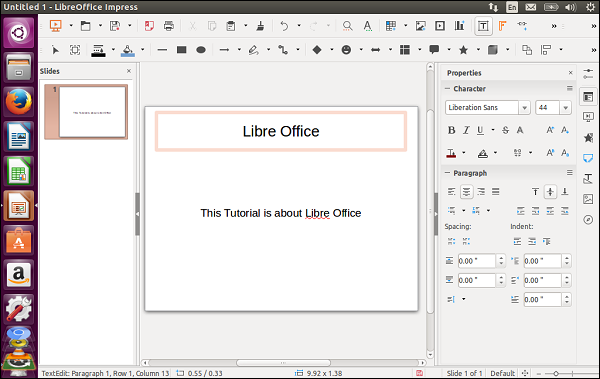This screenshot has height=379, width=600.
Task: Toggle Strikethrough in Character panel
Action: 505,130
